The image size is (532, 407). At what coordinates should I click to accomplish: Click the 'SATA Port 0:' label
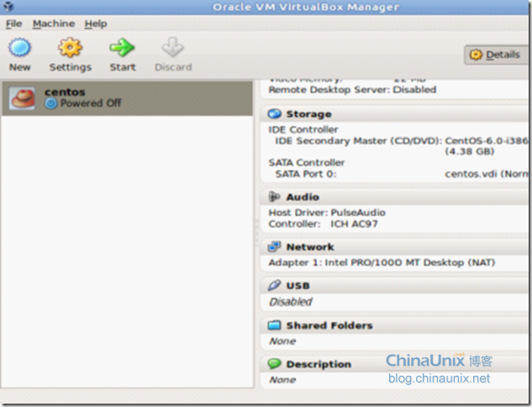[x=306, y=174]
